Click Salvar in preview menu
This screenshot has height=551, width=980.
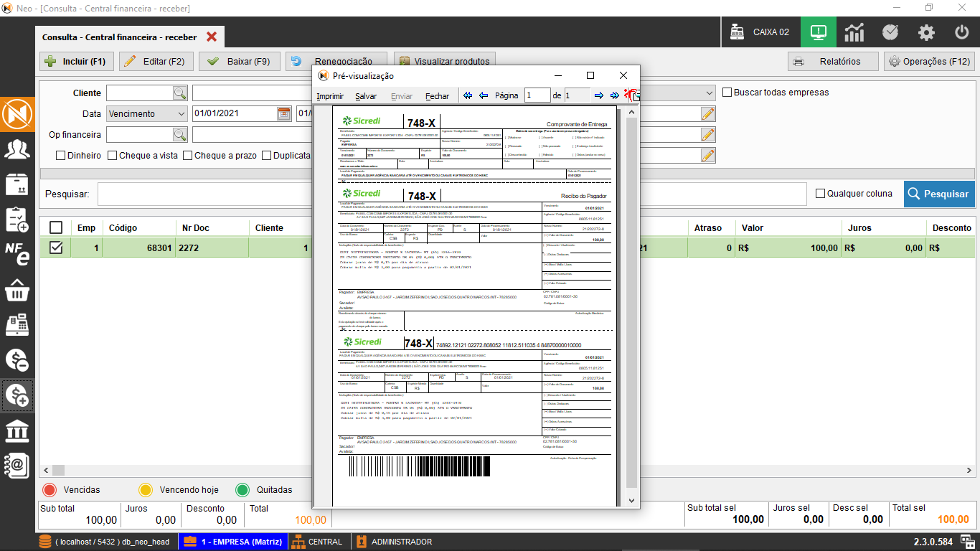click(x=366, y=96)
